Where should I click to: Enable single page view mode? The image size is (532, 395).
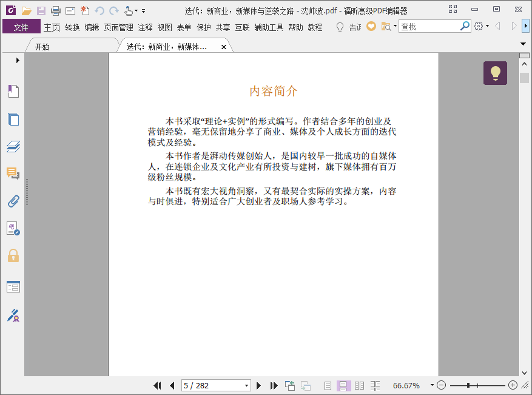coord(328,385)
